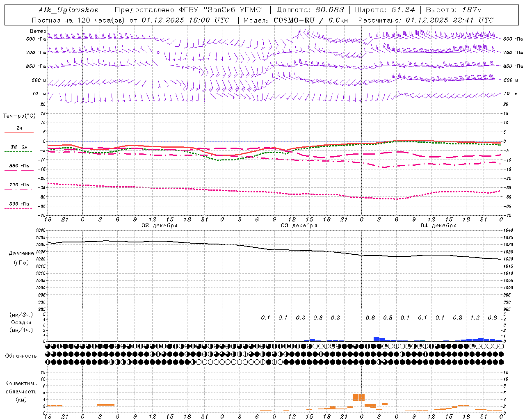
Task: Click the tallest orange convective cloud bar
Action: [x=359, y=397]
